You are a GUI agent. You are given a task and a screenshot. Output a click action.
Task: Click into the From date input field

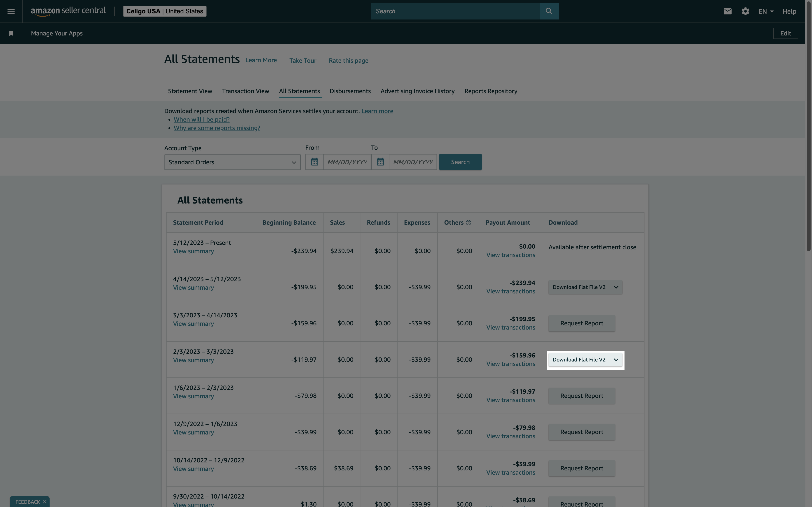[x=347, y=162]
